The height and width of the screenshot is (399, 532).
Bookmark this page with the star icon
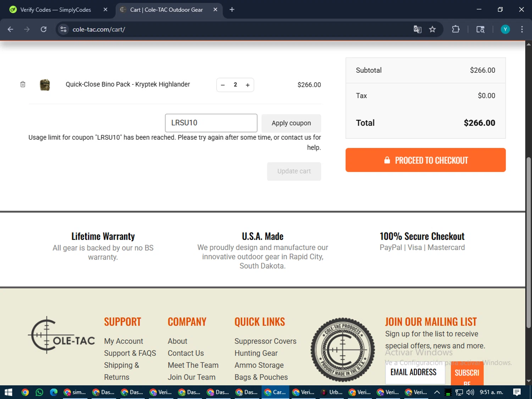(x=432, y=29)
